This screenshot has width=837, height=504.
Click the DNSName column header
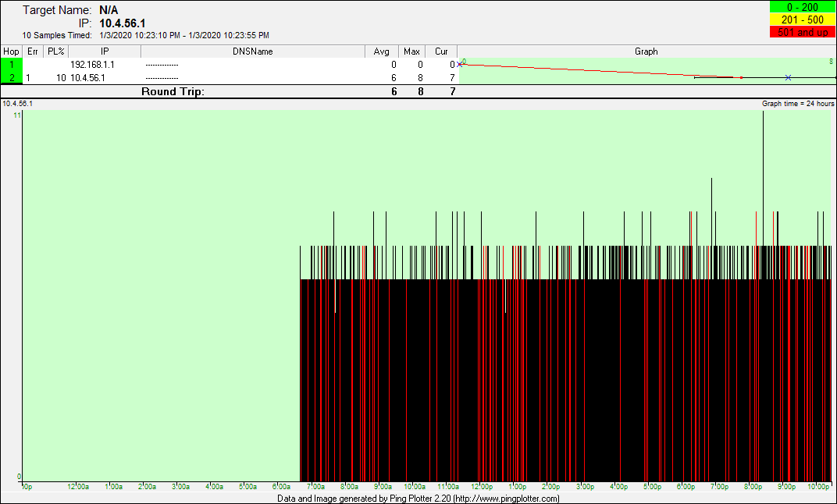[x=253, y=51]
